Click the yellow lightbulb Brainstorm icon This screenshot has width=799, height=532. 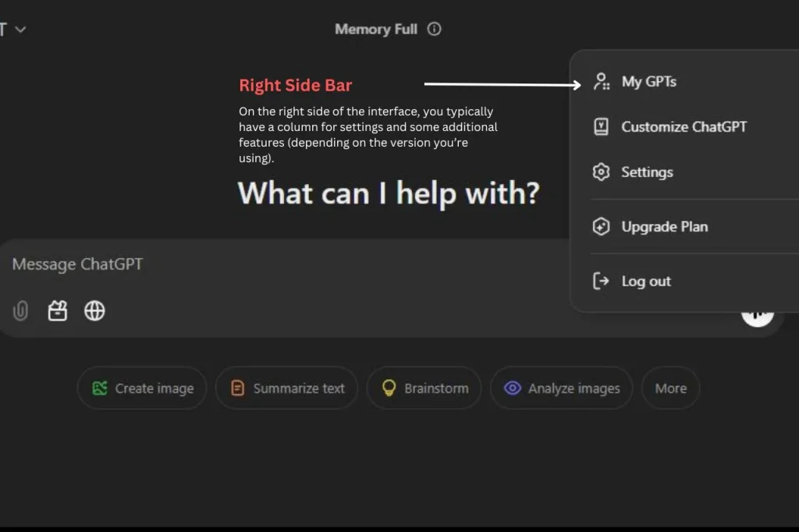pos(389,388)
